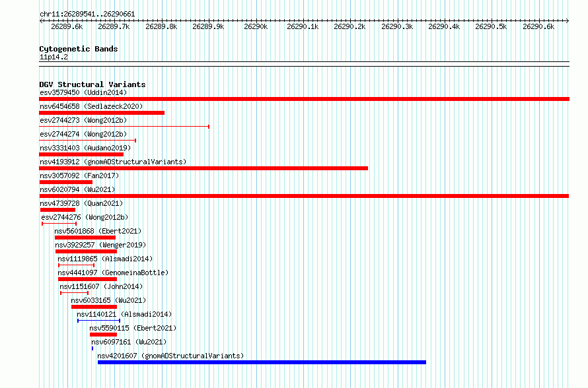This screenshot has height=388, width=588.
Task: Click the blue bar for nsv4201607
Action: [262, 362]
